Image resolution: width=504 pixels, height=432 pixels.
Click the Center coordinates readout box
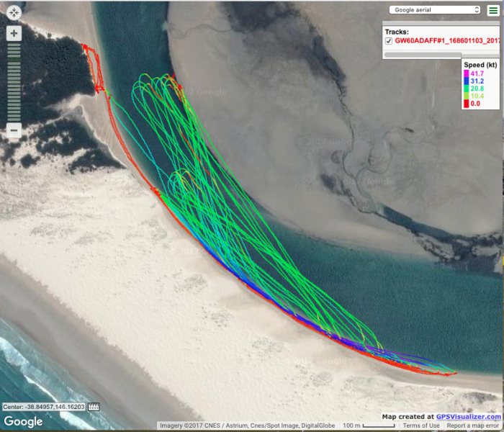pyautogui.click(x=44, y=407)
